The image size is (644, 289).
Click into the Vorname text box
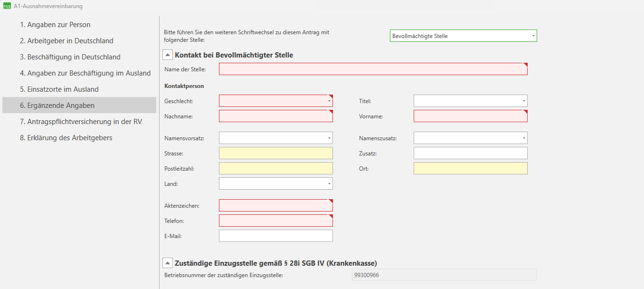tap(470, 116)
